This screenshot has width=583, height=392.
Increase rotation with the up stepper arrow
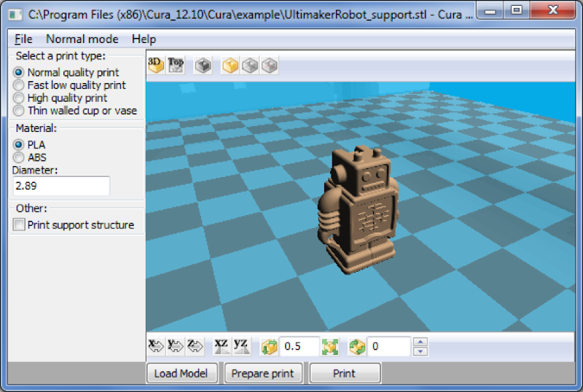click(x=420, y=342)
